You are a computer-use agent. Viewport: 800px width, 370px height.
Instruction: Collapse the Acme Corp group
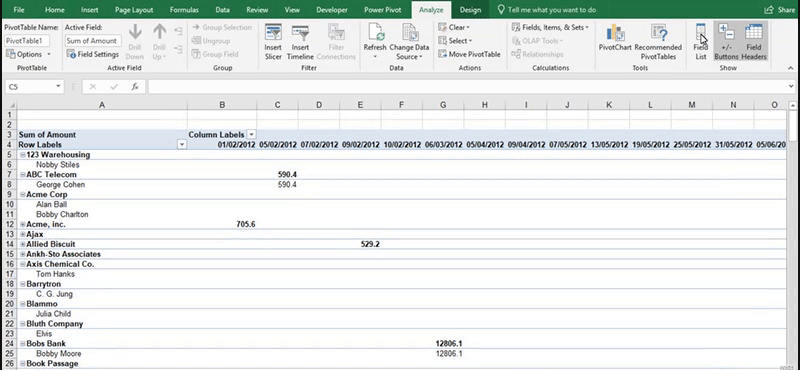22,194
